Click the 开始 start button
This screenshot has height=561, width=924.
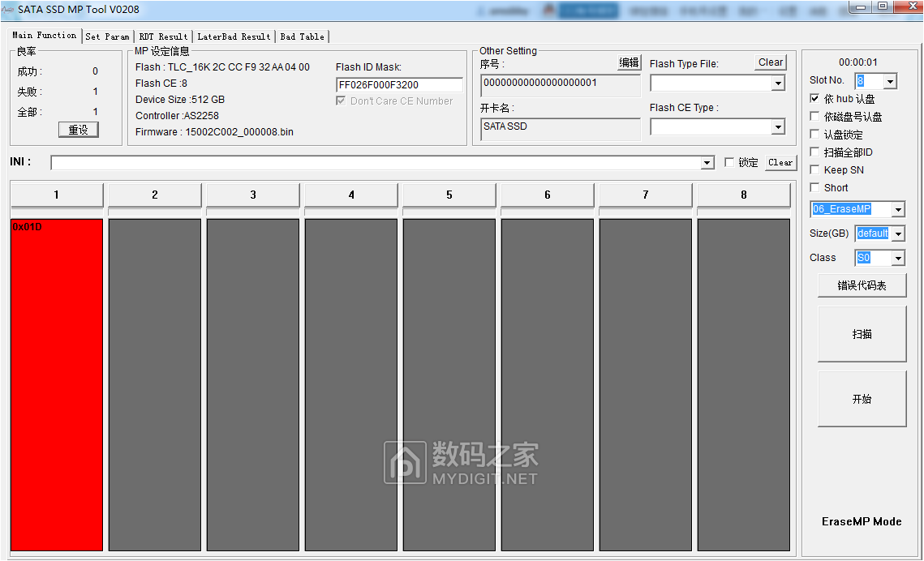(x=862, y=399)
